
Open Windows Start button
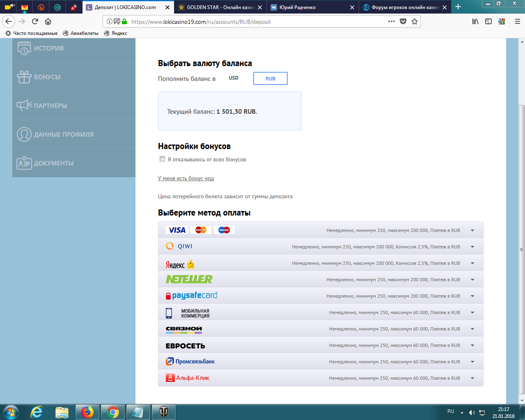11,412
